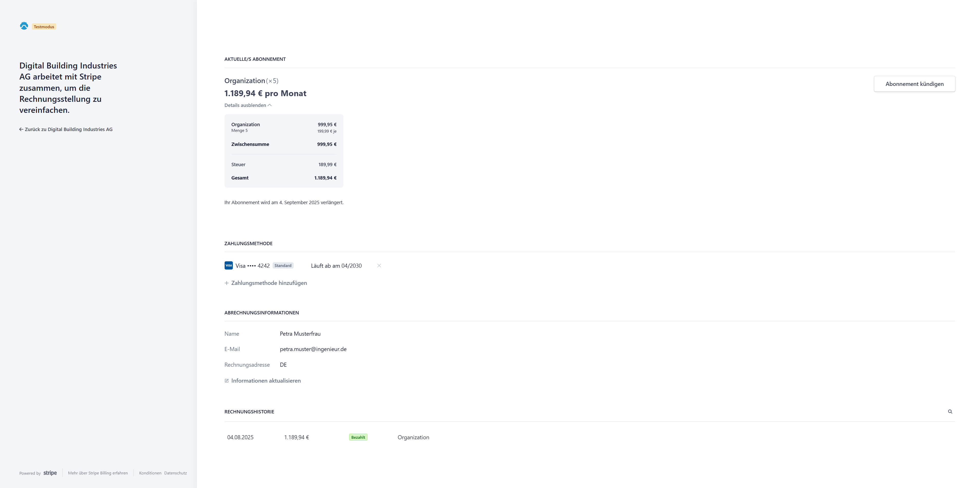980x488 pixels.
Task: Click the Stripe logo in footer
Action: coord(50,473)
